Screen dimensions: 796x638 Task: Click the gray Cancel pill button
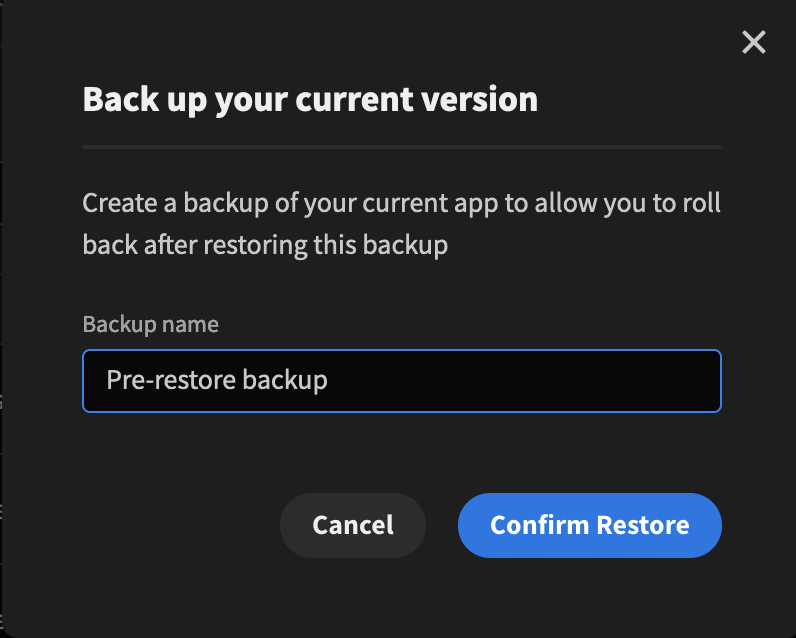(x=353, y=525)
